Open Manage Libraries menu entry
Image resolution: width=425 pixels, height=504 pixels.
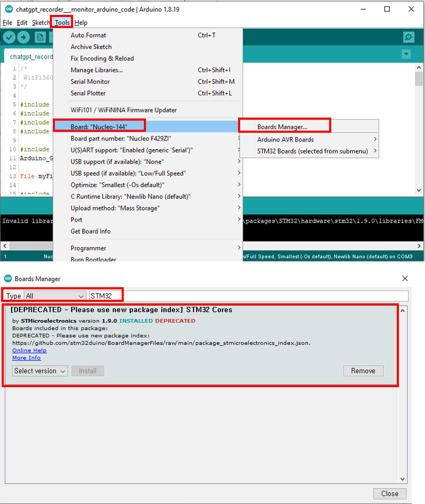click(x=148, y=70)
